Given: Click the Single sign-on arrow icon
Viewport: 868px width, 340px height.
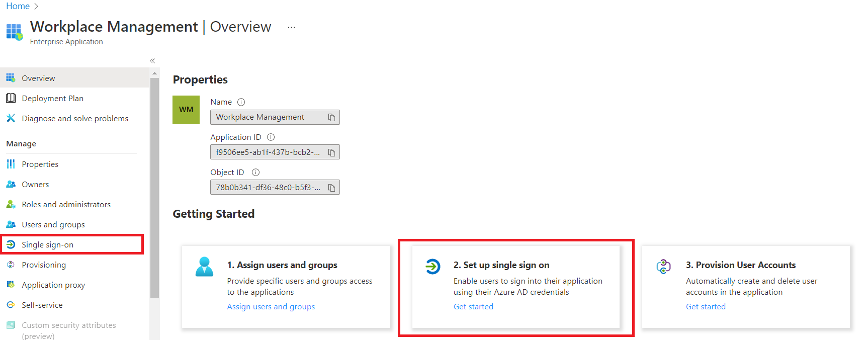Looking at the screenshot, I should [11, 244].
